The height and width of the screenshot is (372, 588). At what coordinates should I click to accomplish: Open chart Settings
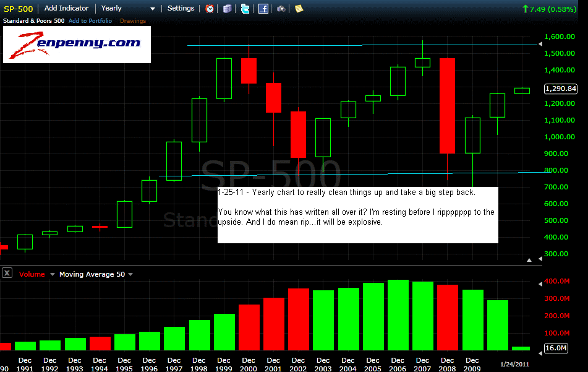(181, 8)
